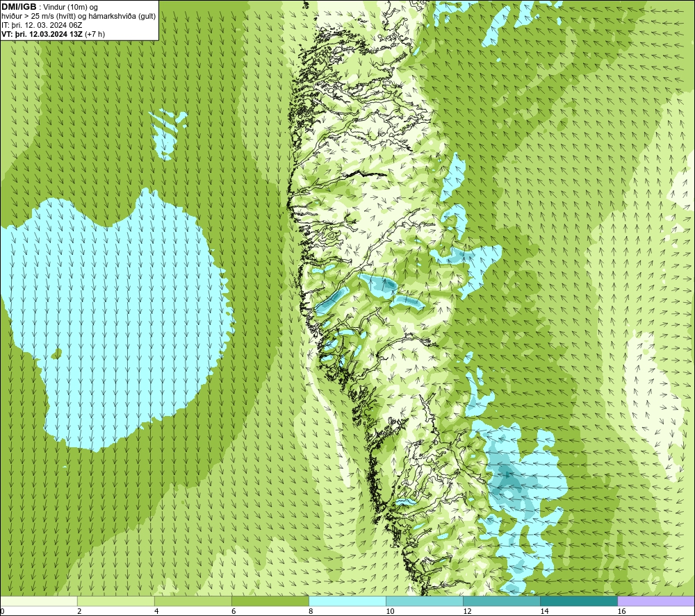
Task: Click the 'VT: þri. 12.03.2024 13Z' valid-time text
Action: [41, 34]
